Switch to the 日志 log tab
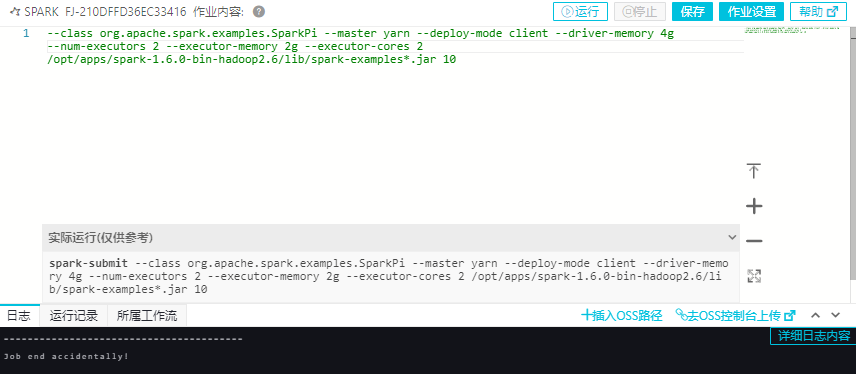The width and height of the screenshot is (856, 374). (19, 316)
